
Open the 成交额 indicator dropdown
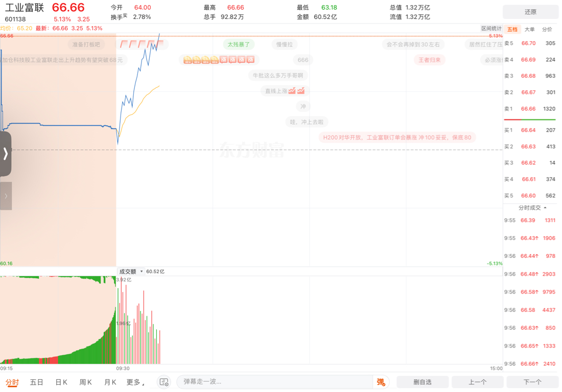[131, 272]
